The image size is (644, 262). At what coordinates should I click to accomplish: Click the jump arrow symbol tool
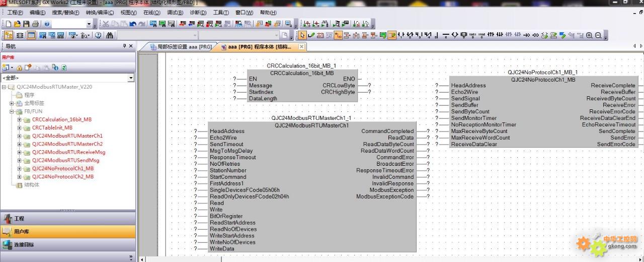pyautogui.click(x=526, y=35)
